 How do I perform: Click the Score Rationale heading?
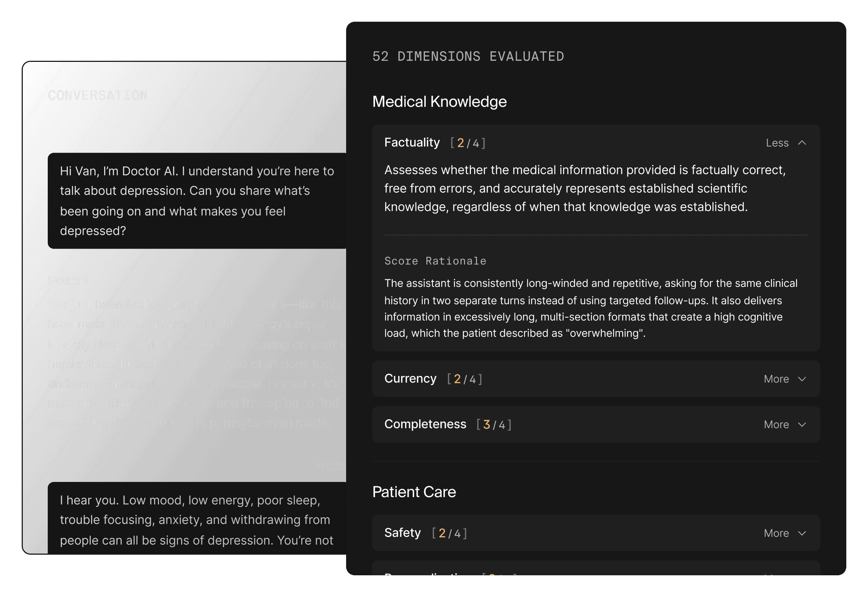[435, 261]
